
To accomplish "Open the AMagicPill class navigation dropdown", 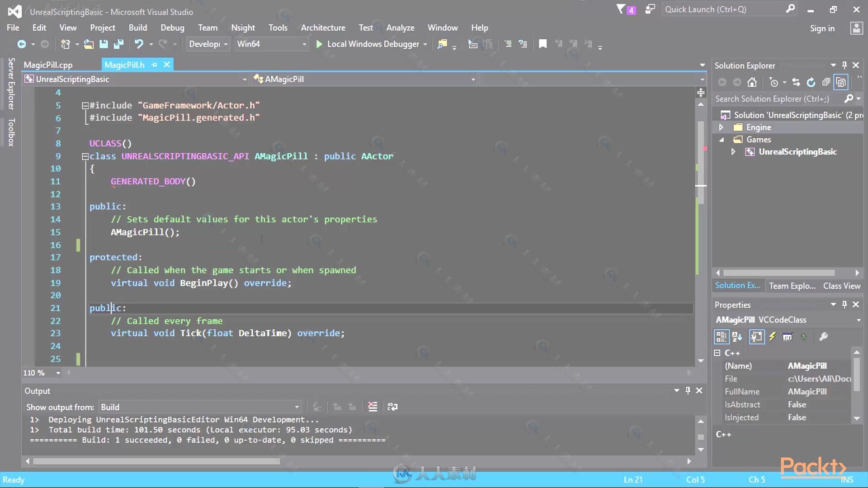I will click(364, 79).
